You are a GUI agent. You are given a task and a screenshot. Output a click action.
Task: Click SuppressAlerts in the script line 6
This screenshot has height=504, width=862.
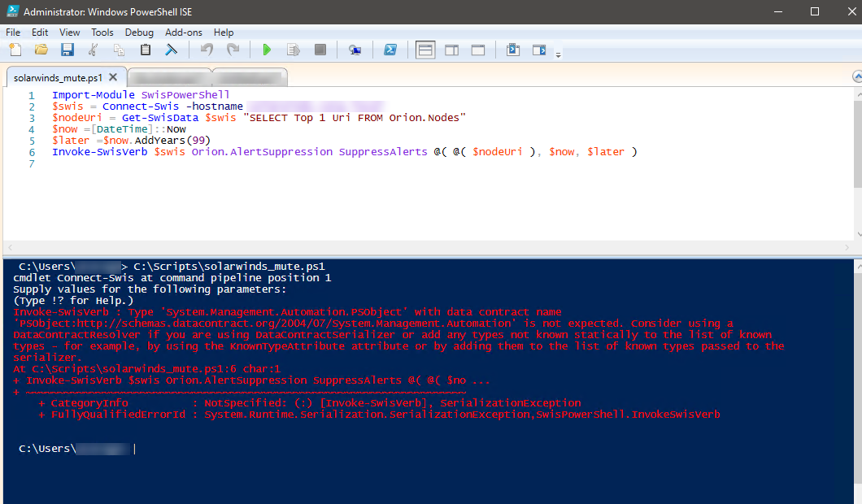coord(383,152)
